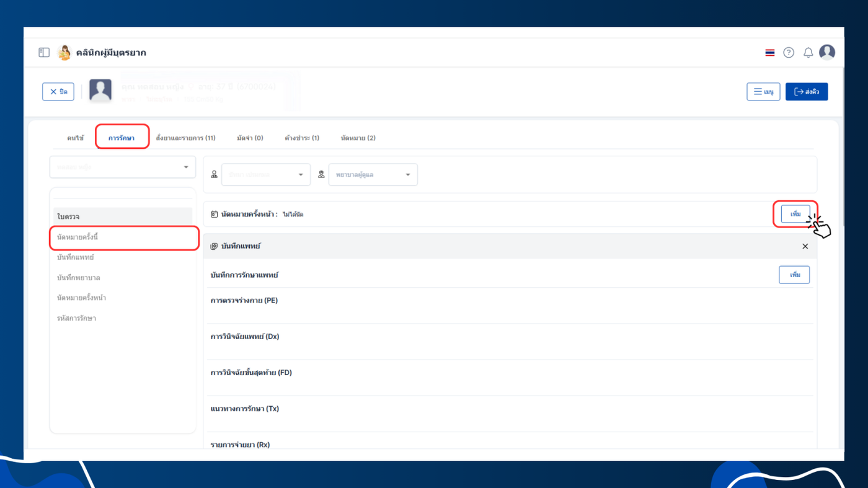Toggle the sidebar panel icon

[44, 53]
